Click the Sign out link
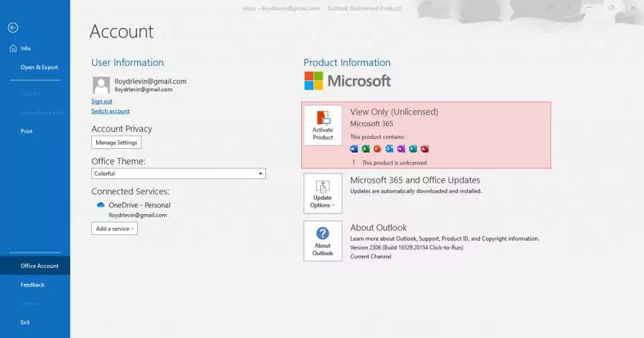 pyautogui.click(x=101, y=101)
